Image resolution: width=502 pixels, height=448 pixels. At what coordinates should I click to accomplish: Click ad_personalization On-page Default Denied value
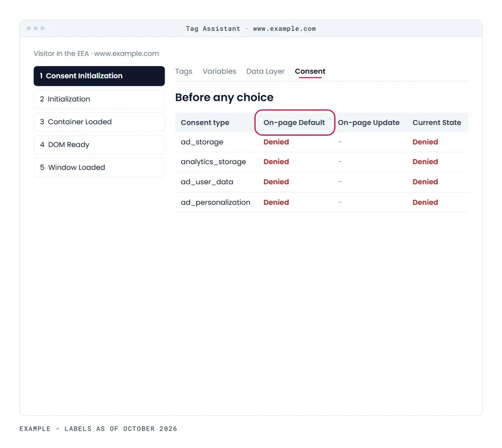[x=276, y=203]
